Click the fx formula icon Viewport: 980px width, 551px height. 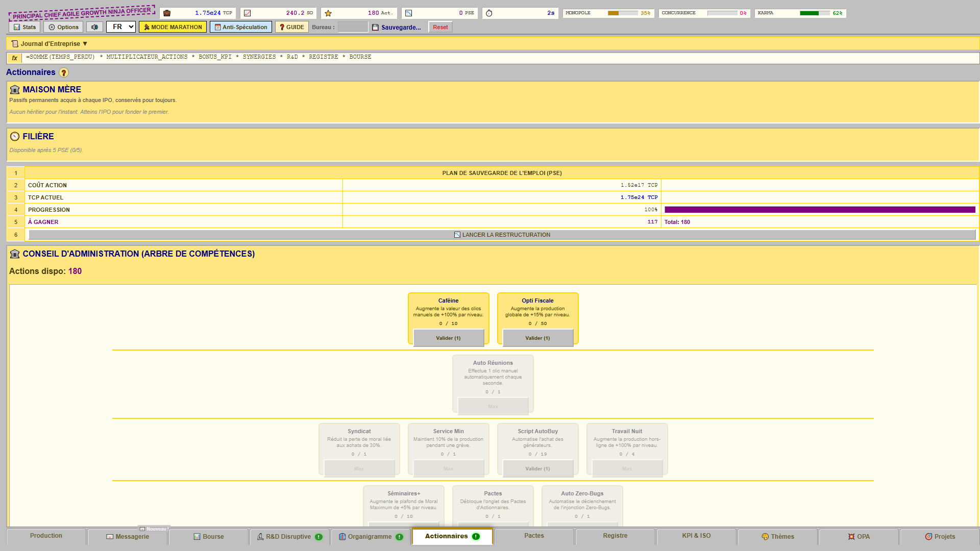[15, 58]
